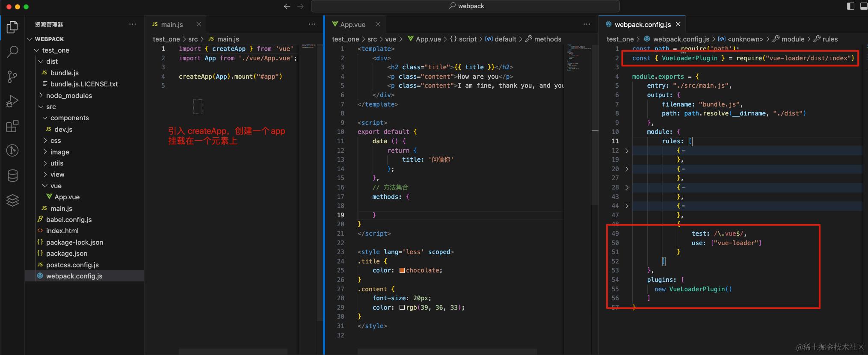Expand the node_modules folder
Viewport: 868px width, 355px height.
[69, 95]
